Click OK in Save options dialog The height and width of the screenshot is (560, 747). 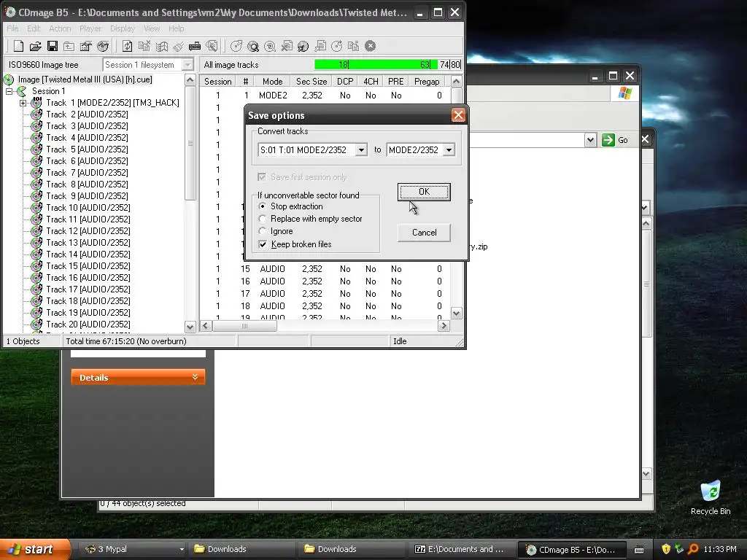(x=424, y=192)
